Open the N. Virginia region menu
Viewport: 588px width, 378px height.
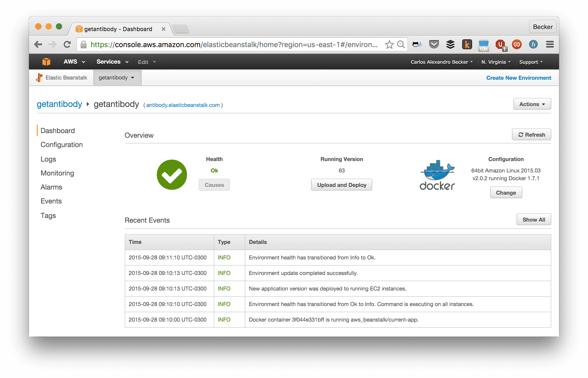pyautogui.click(x=495, y=62)
